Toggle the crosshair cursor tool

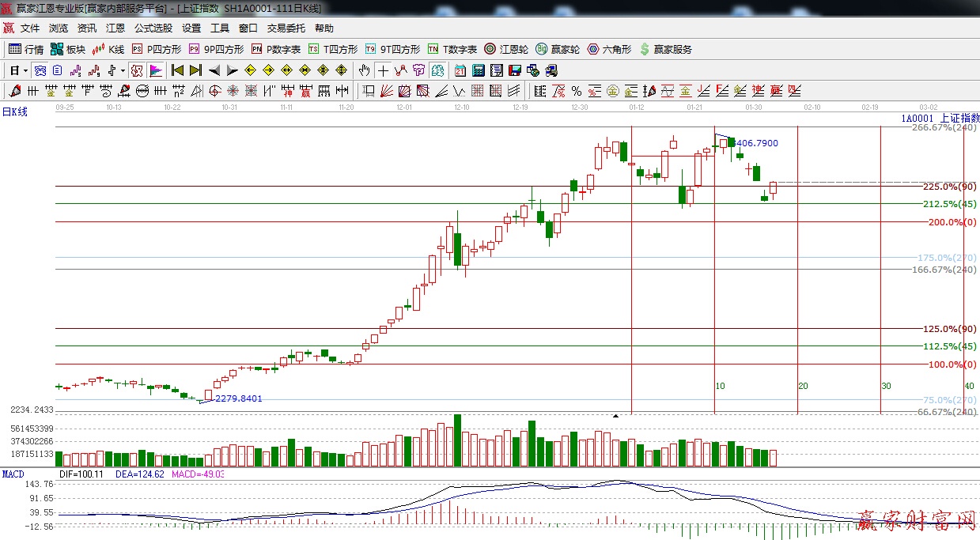[x=383, y=70]
